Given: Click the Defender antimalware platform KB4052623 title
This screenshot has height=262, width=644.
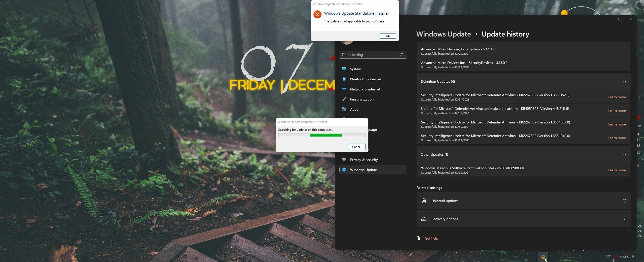Looking at the screenshot, I should click(495, 109).
